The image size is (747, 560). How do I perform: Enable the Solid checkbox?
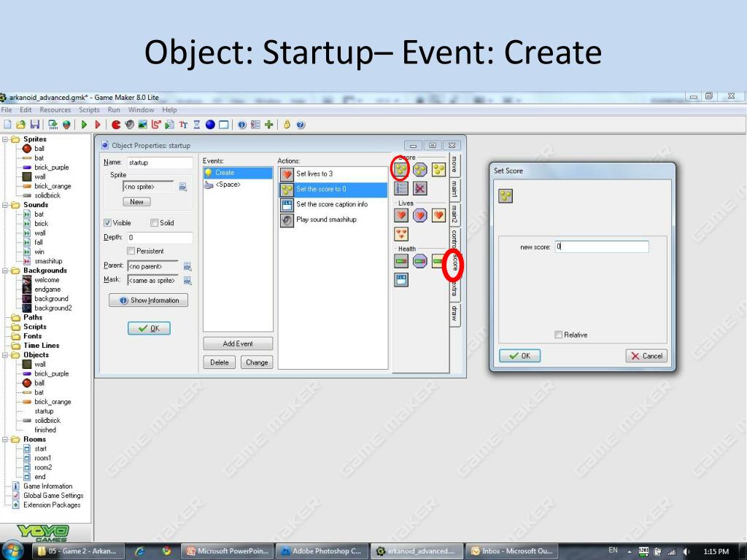click(x=154, y=223)
